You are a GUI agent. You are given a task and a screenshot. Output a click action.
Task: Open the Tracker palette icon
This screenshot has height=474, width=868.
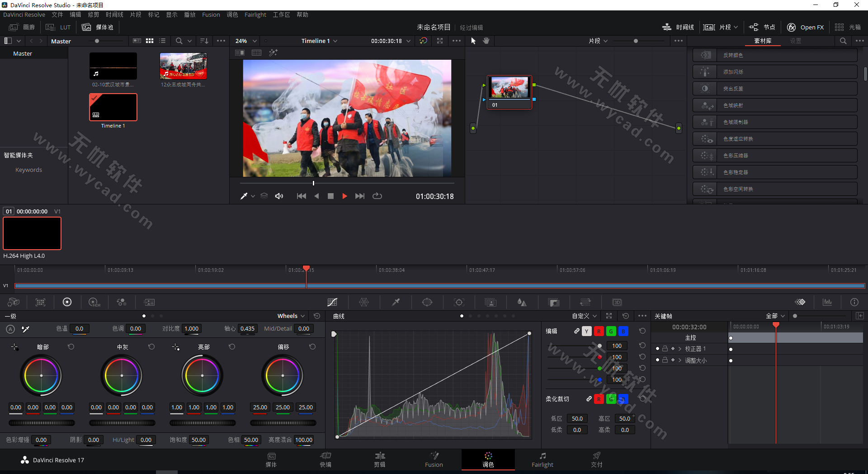[459, 302]
